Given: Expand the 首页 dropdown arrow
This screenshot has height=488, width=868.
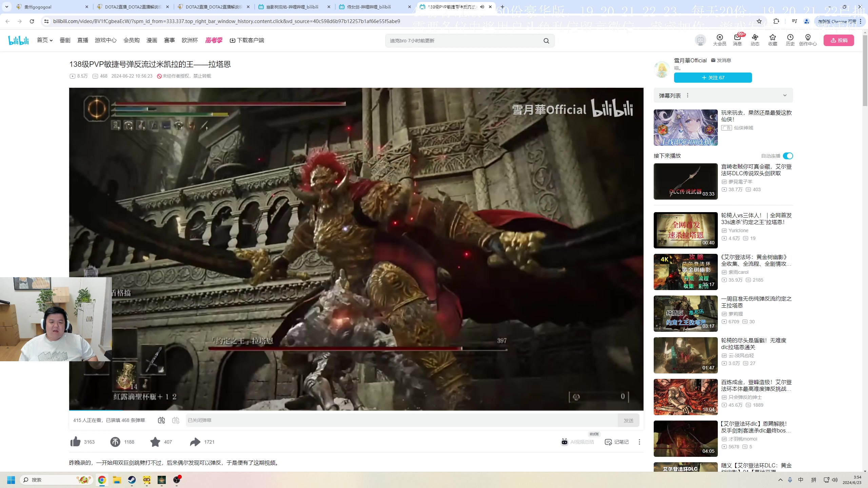Looking at the screenshot, I should point(51,40).
